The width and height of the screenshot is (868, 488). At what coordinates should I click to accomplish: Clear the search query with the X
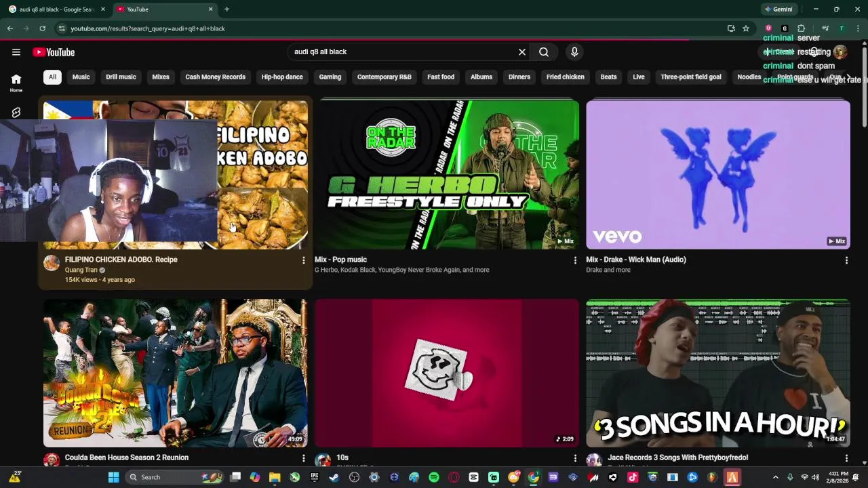(522, 52)
